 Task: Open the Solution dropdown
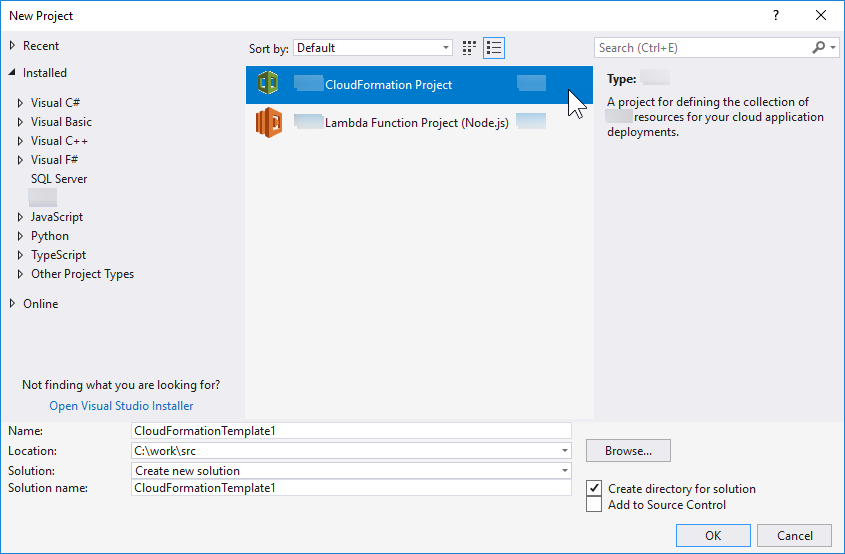click(565, 470)
